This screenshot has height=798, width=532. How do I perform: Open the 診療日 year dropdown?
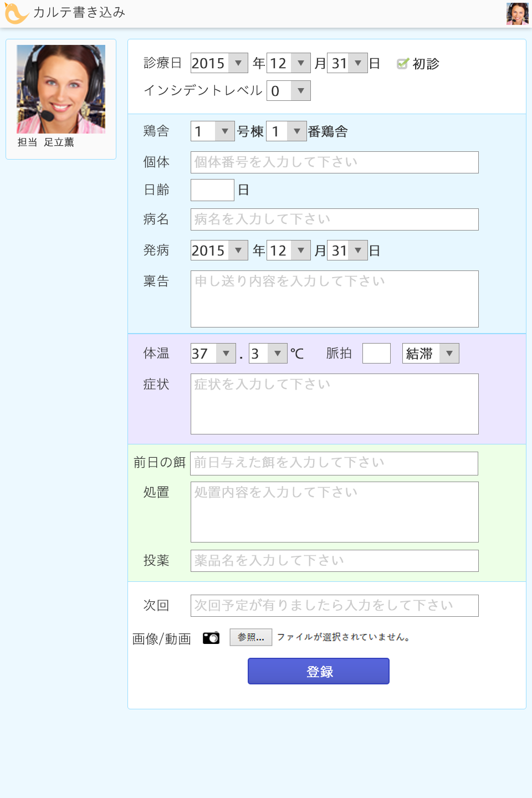pyautogui.click(x=219, y=63)
